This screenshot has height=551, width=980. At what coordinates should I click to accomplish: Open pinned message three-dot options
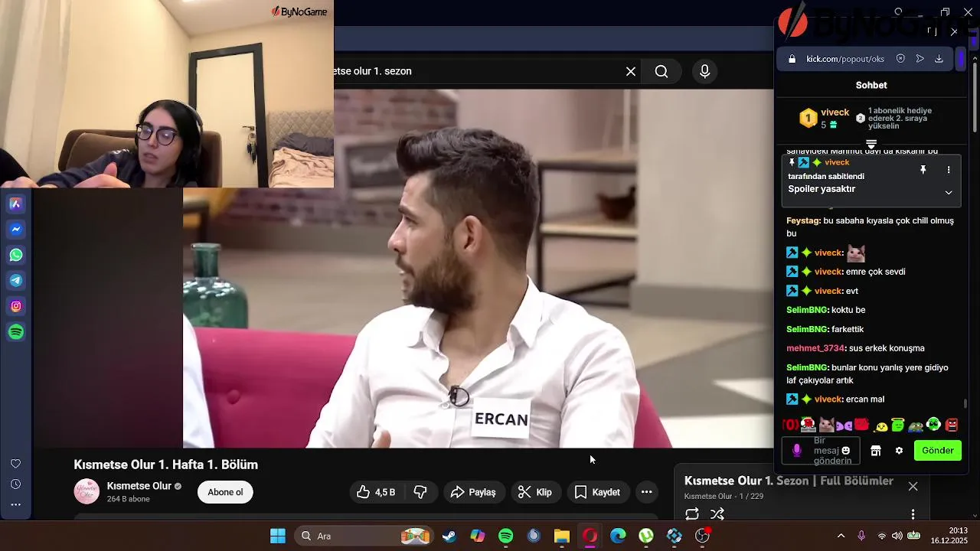[x=949, y=170]
